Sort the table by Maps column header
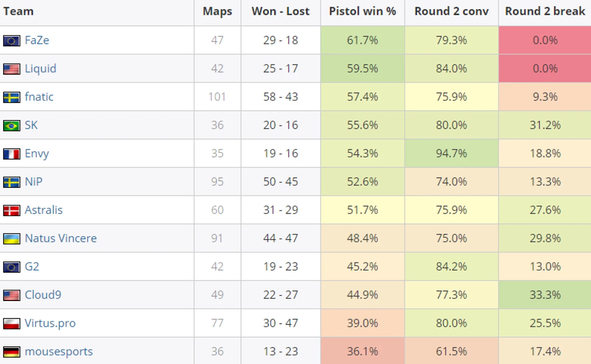The width and height of the screenshot is (591, 364). 217,11
